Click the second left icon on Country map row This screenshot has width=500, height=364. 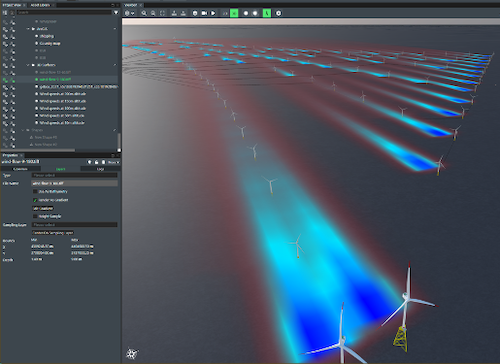pos(12,44)
